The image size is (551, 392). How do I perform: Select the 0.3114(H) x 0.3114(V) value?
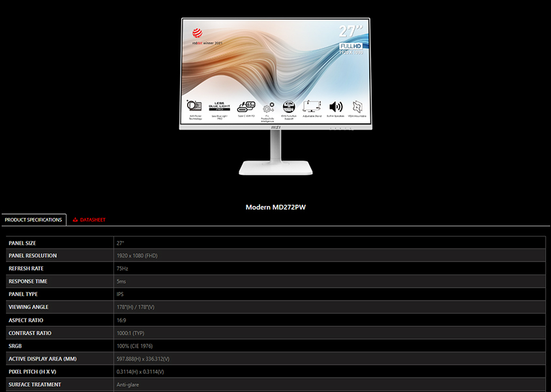coord(140,372)
